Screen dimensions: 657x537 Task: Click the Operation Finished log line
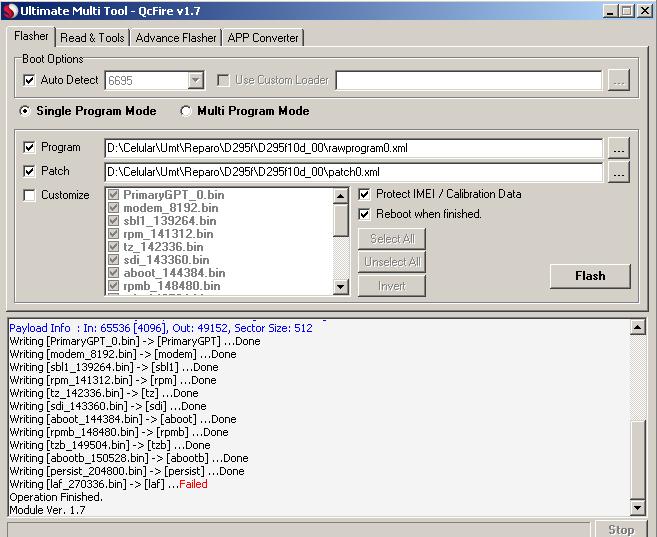(56, 497)
